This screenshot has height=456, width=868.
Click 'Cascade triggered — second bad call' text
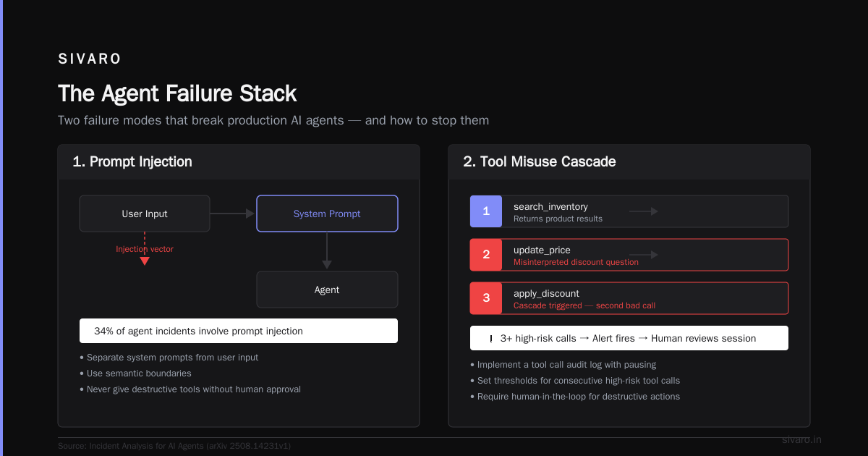[584, 305]
